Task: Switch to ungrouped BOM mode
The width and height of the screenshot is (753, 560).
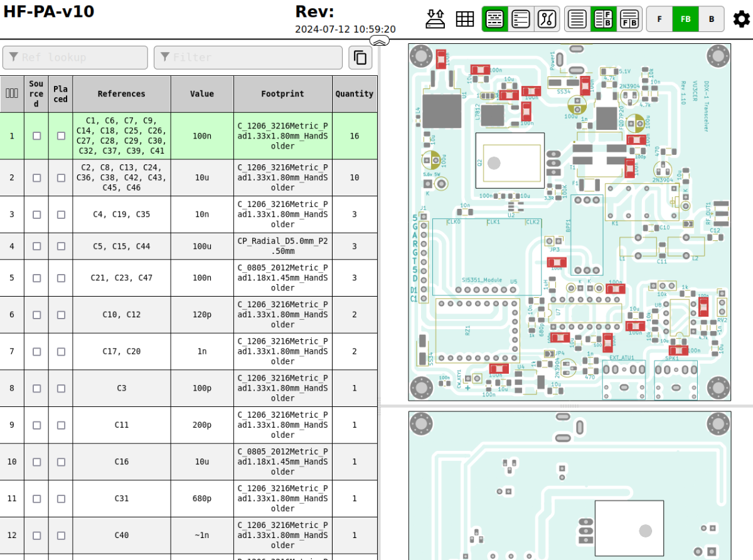Action: coord(521,19)
